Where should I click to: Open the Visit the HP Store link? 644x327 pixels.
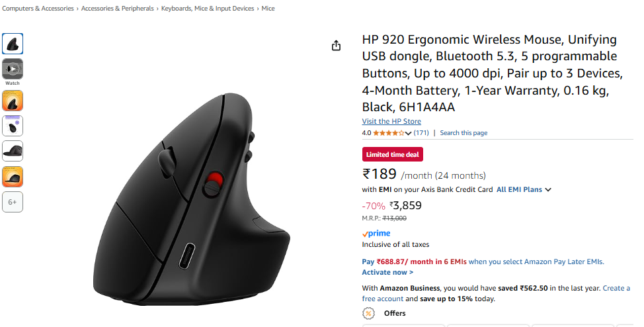(391, 121)
